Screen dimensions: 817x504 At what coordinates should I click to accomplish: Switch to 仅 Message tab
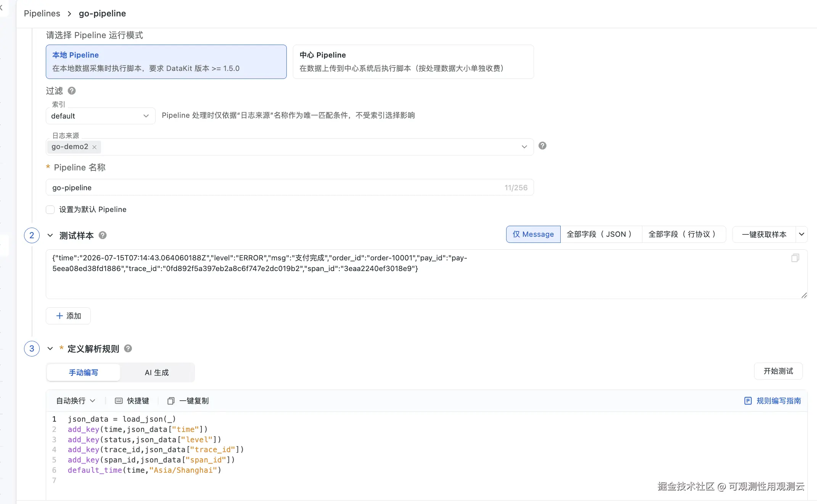533,234
